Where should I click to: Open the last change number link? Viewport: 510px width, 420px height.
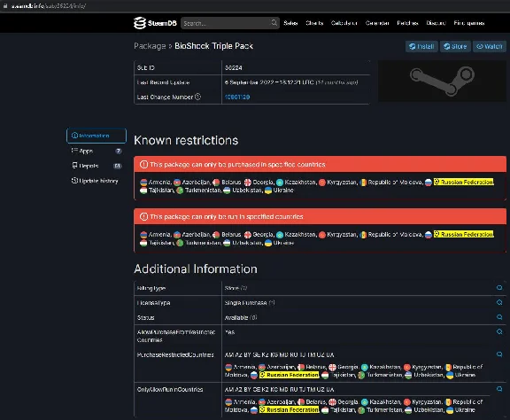pyautogui.click(x=237, y=97)
